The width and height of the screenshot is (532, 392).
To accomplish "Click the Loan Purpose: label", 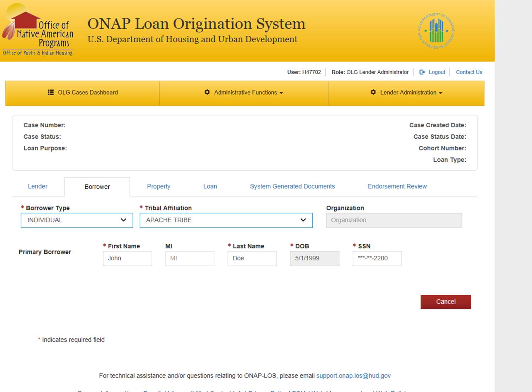I will (45, 148).
